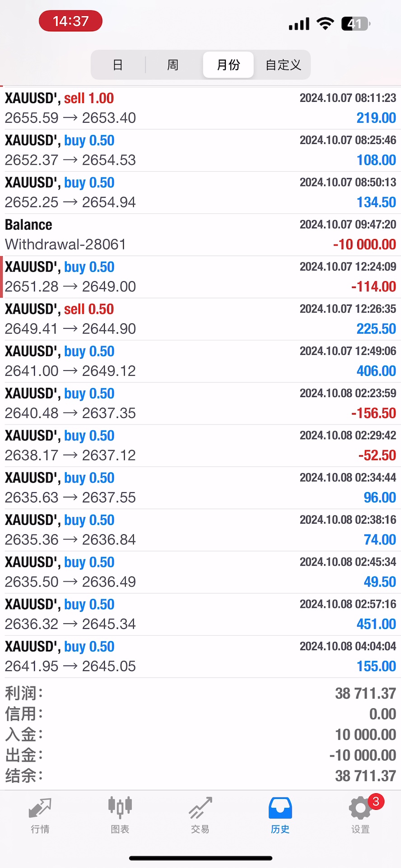The height and width of the screenshot is (868, 401).
Task: Open the 图表 chart icon
Action: tap(120, 809)
